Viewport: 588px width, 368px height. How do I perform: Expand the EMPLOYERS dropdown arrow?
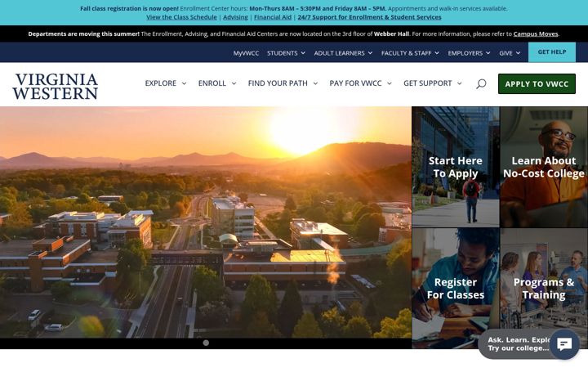pyautogui.click(x=488, y=53)
